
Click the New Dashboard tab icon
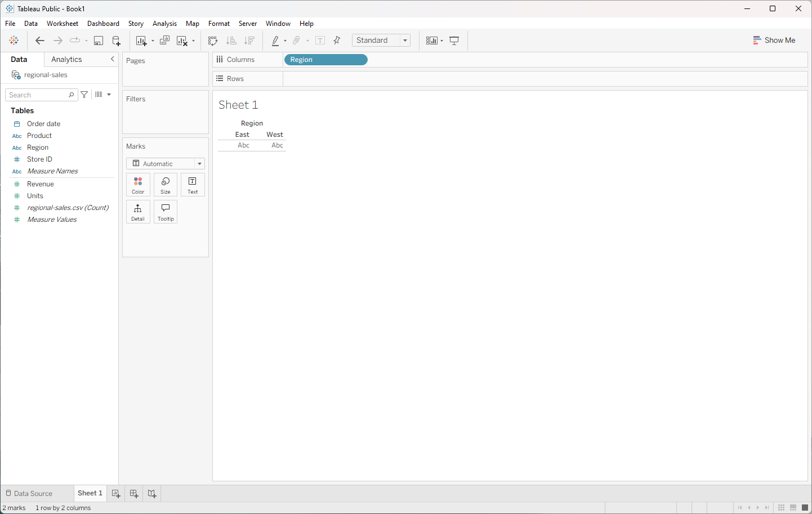(x=134, y=493)
